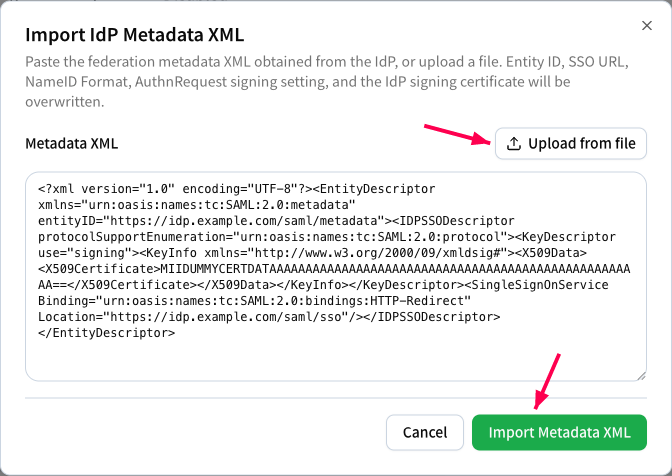
Task: Click the upload arrow icon
Action: [514, 144]
